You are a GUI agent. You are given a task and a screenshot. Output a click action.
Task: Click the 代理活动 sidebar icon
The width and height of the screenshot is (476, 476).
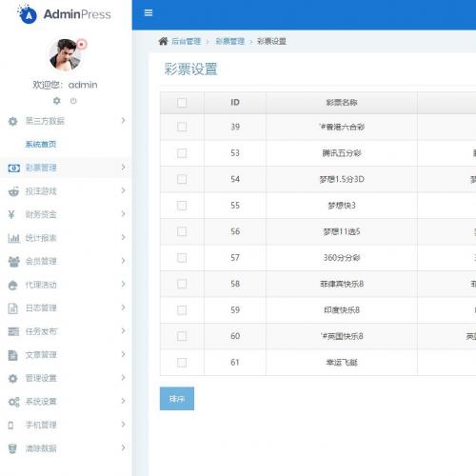click(x=12, y=285)
